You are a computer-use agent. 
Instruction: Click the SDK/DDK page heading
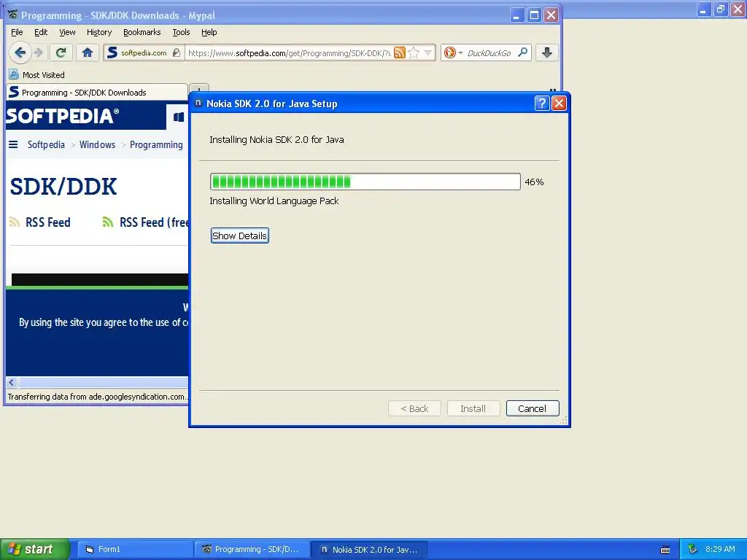(63, 186)
